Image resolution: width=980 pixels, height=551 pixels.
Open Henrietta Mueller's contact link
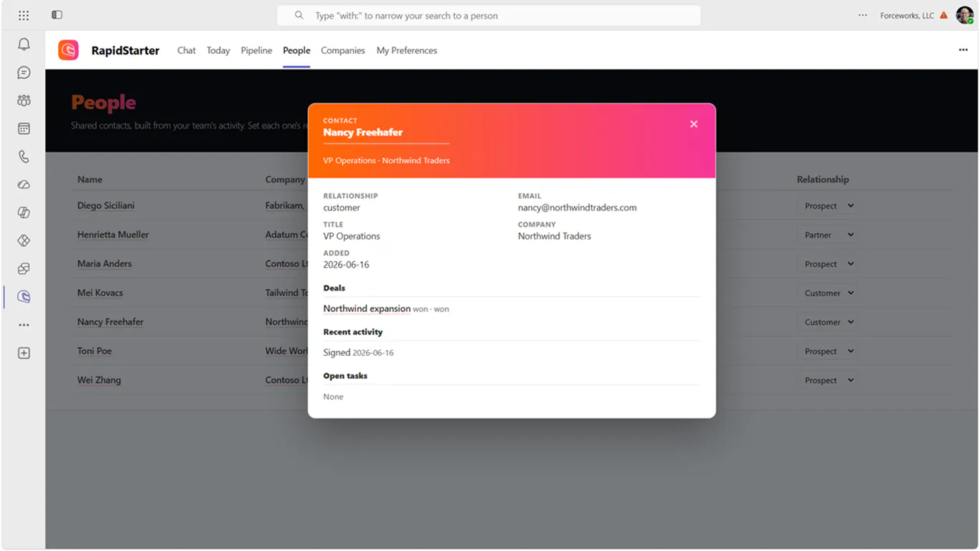point(113,235)
